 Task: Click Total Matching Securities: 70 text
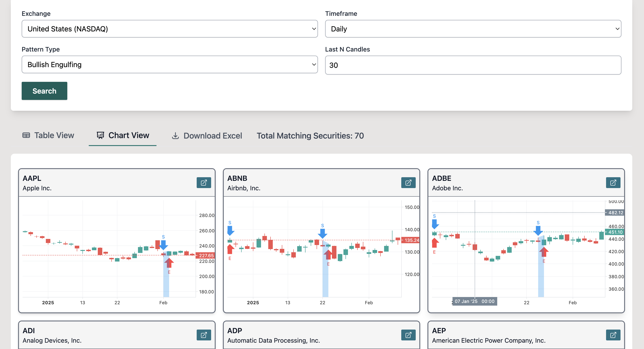pos(310,136)
